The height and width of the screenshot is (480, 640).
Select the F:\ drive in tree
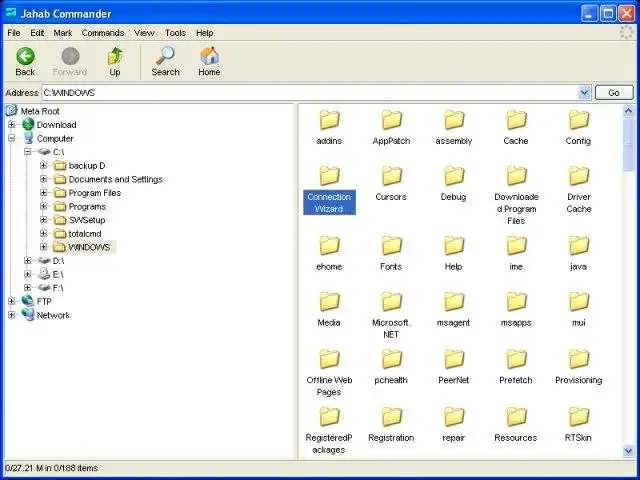(x=58, y=288)
